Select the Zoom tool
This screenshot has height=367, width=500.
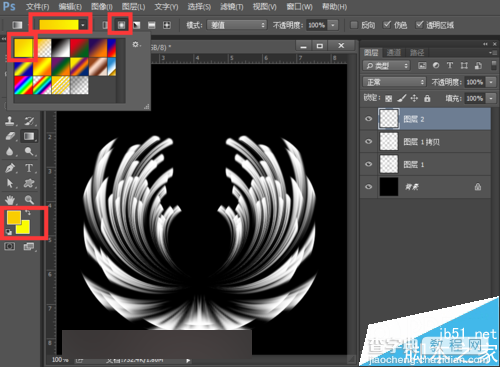[x=29, y=200]
